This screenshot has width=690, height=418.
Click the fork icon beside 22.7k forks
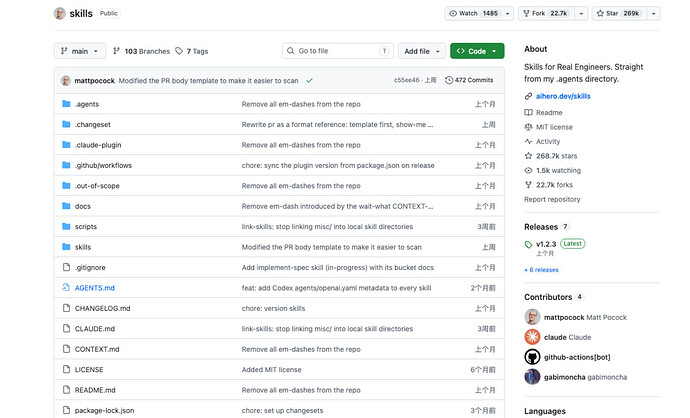click(x=528, y=185)
